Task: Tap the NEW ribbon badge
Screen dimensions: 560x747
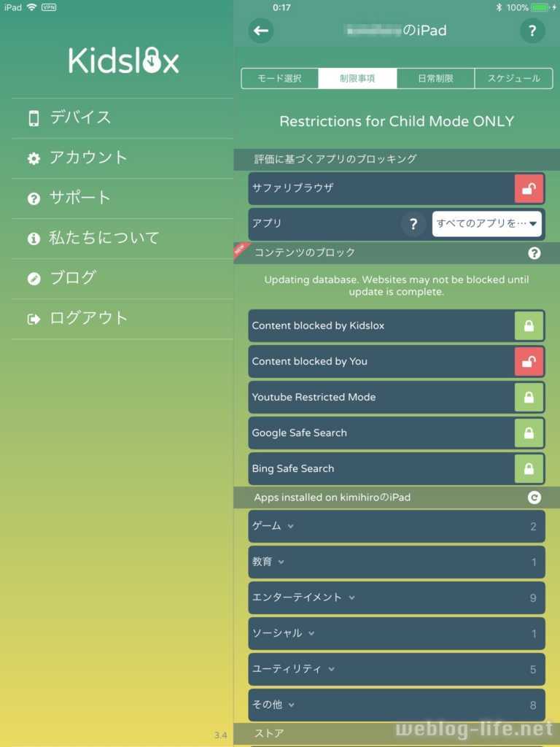Action: 241,249
